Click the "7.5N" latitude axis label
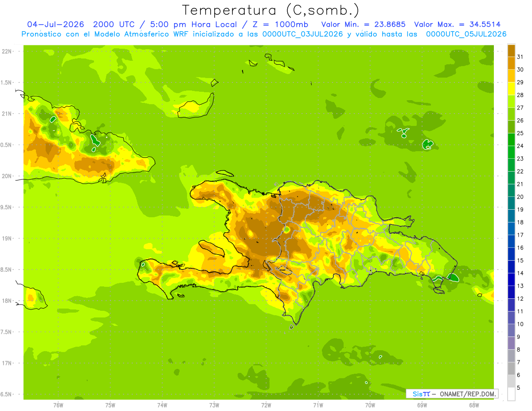Image resolution: width=532 pixels, height=411 pixels. tap(7, 332)
